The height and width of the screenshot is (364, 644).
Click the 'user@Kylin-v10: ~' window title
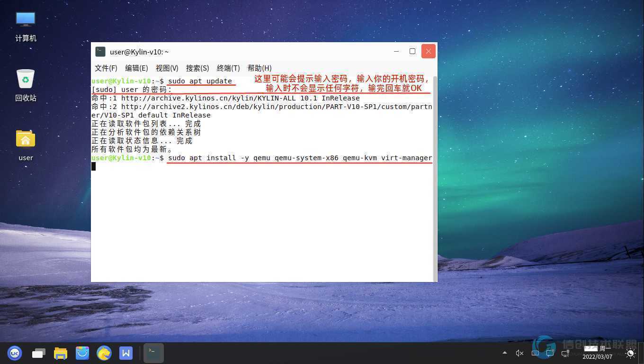pos(139,52)
